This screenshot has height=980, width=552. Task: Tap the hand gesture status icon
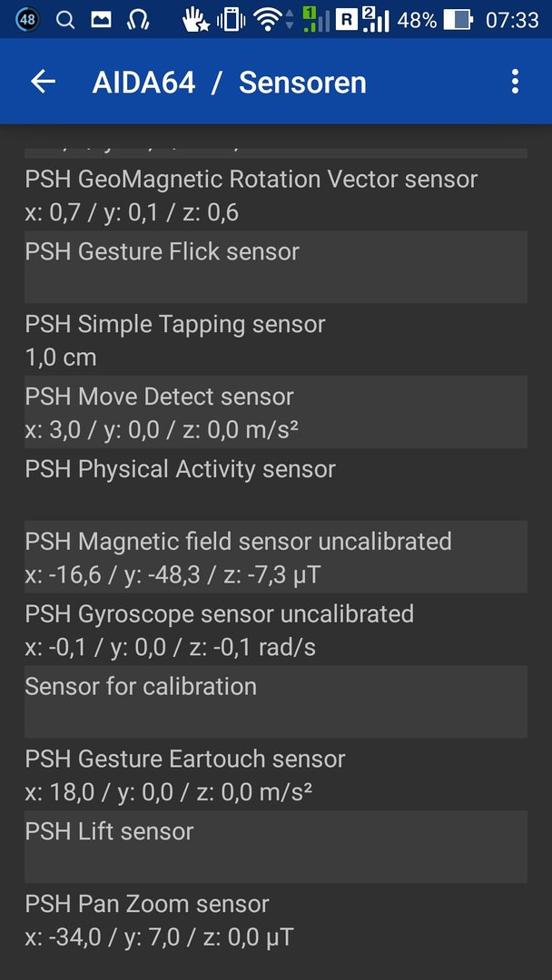pyautogui.click(x=195, y=20)
